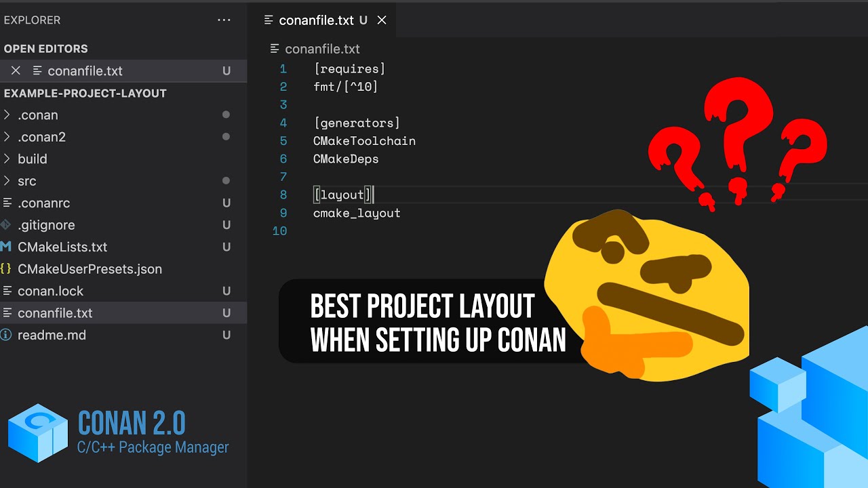Click modified dot badge on .conan folder

226,115
